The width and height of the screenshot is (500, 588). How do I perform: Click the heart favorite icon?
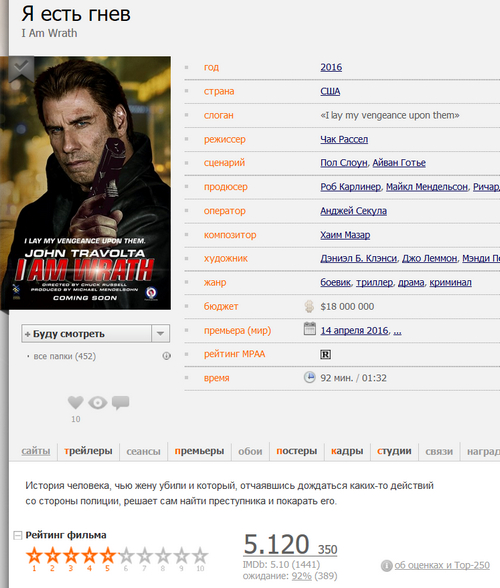pyautogui.click(x=76, y=402)
